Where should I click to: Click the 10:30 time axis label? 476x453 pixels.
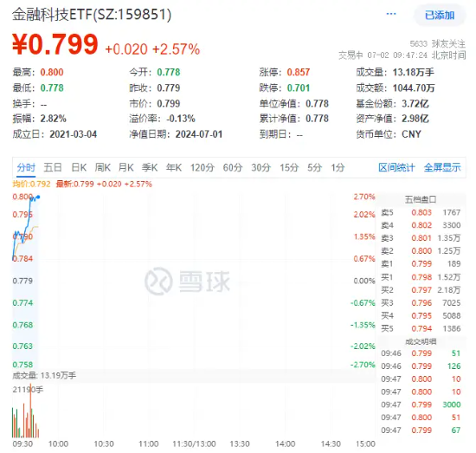pyautogui.click(x=104, y=443)
